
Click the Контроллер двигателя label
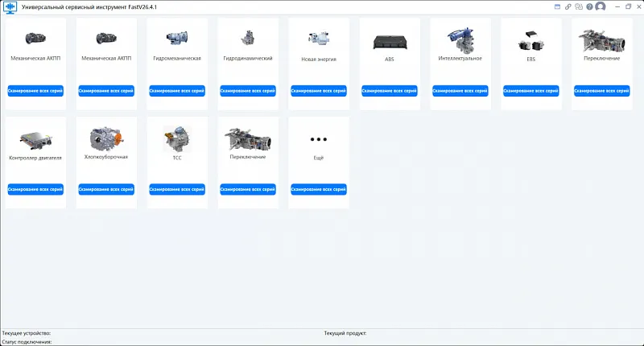point(35,158)
